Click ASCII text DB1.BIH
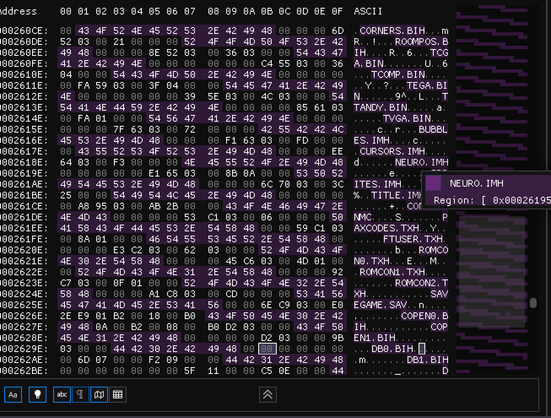The height and width of the screenshot is (418, 551). (427, 360)
